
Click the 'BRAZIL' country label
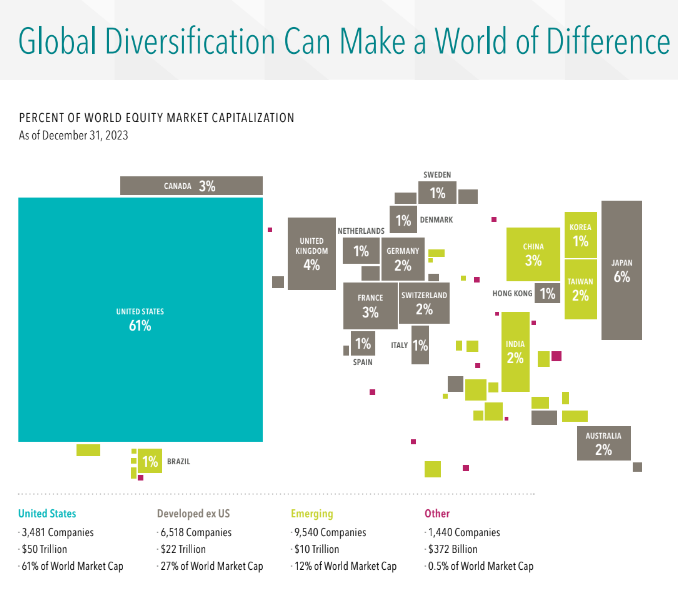click(179, 461)
